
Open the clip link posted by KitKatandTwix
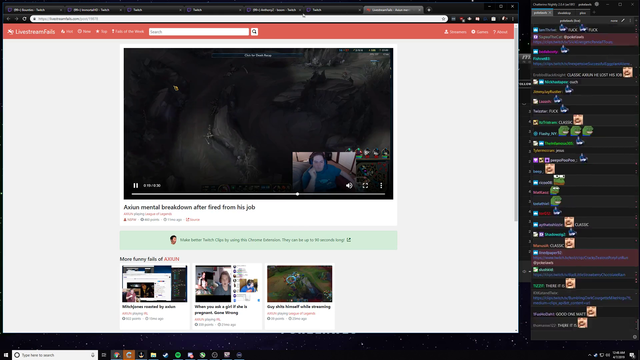pyautogui.click(x=582, y=300)
